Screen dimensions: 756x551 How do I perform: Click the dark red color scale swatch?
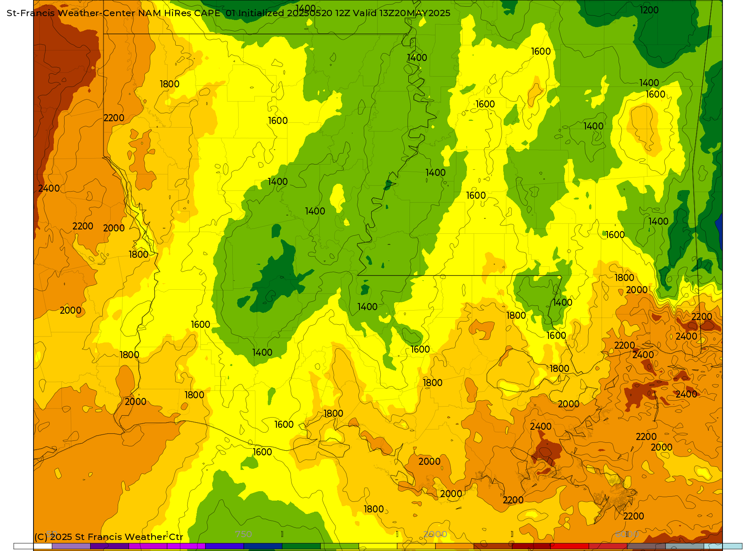tap(531, 546)
